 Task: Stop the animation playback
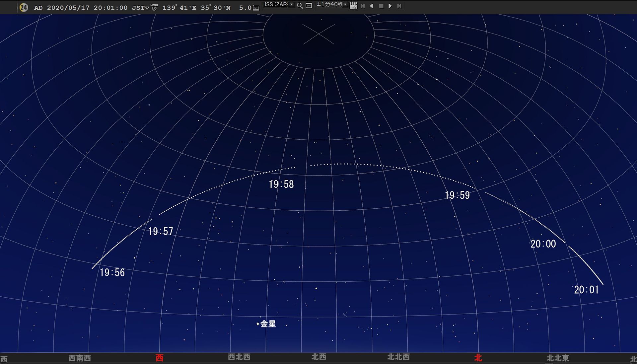pos(381,6)
